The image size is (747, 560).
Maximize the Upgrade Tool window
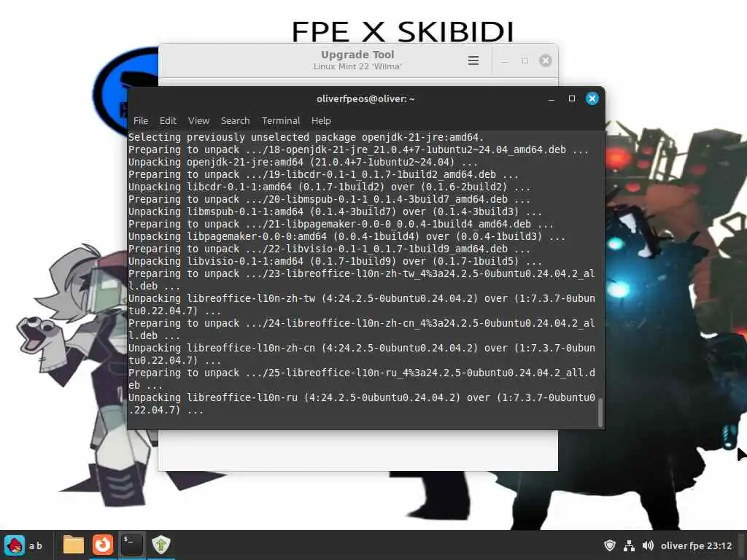coord(525,61)
